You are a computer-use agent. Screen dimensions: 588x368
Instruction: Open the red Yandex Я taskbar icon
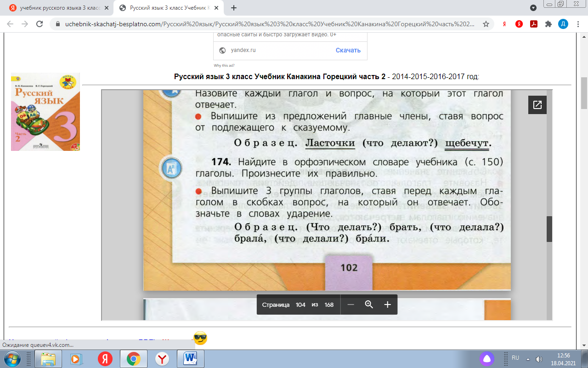pos(105,359)
